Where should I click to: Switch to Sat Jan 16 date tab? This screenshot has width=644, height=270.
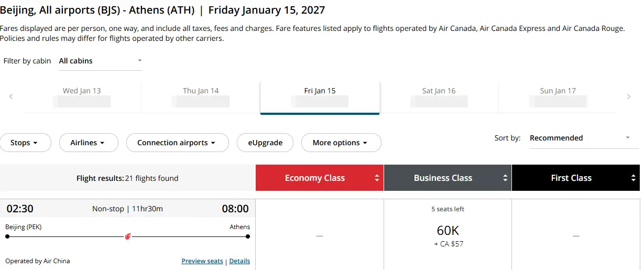[x=439, y=96]
